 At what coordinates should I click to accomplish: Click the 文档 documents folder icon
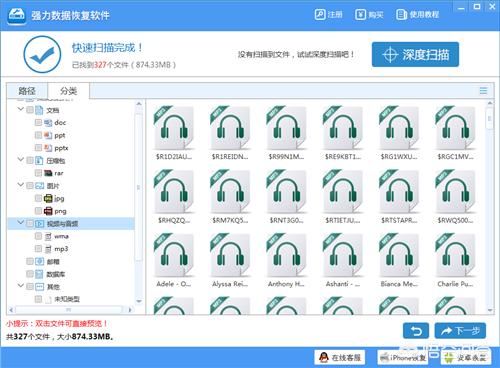click(39, 110)
